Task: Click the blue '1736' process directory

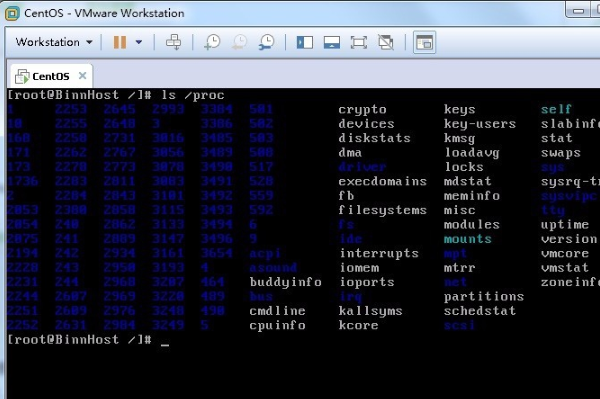Action: (23, 181)
